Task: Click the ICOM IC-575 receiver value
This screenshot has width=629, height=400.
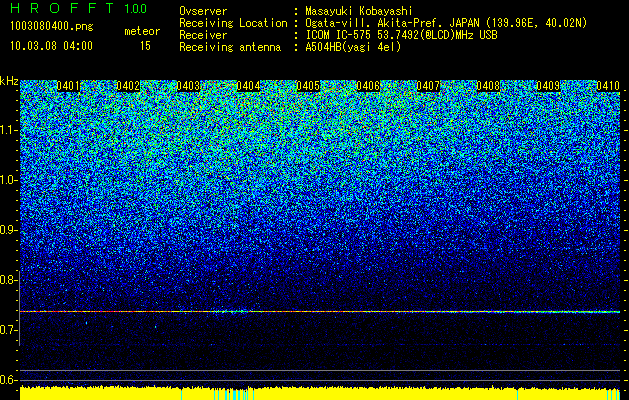Action: coord(402,35)
